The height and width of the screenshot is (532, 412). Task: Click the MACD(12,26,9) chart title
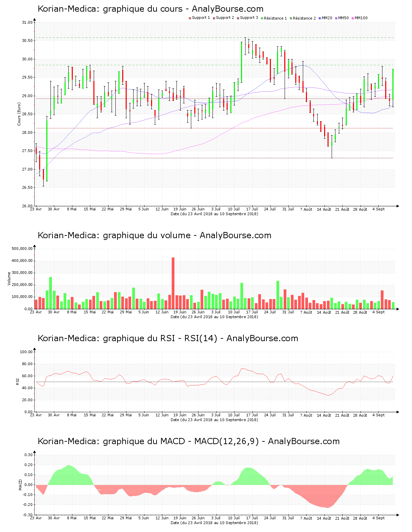188,441
